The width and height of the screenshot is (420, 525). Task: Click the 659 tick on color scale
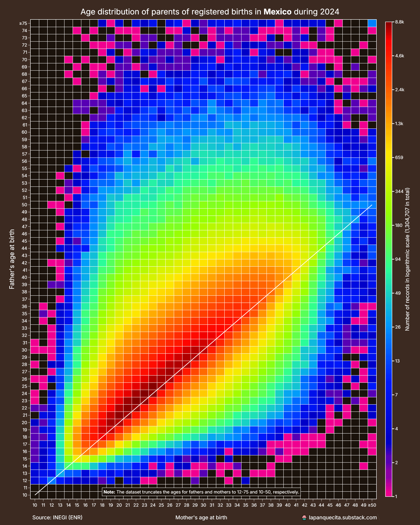(x=399, y=157)
